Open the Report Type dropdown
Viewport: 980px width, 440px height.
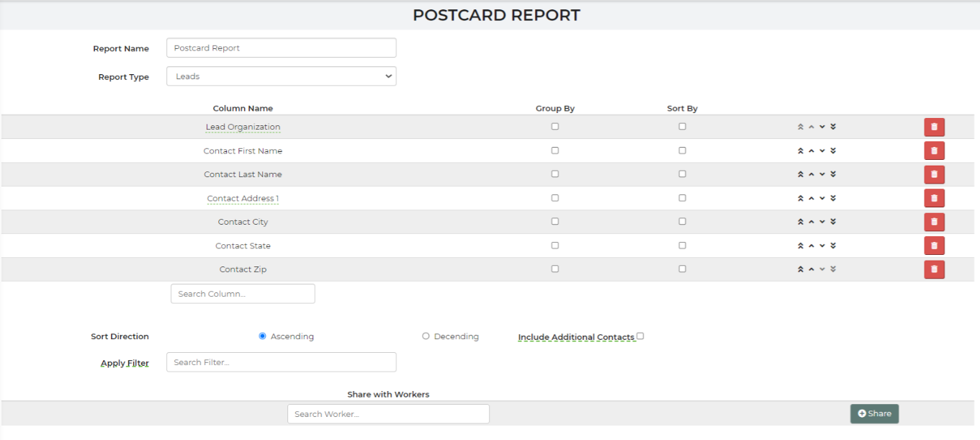point(281,76)
